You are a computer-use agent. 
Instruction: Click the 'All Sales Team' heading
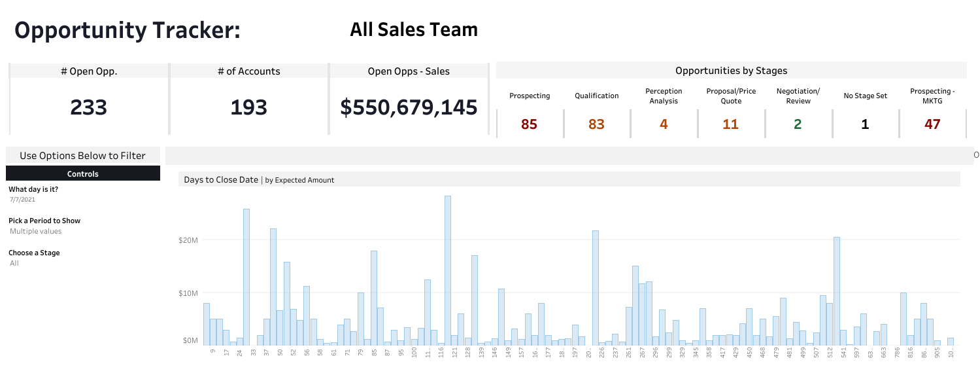pyautogui.click(x=414, y=29)
